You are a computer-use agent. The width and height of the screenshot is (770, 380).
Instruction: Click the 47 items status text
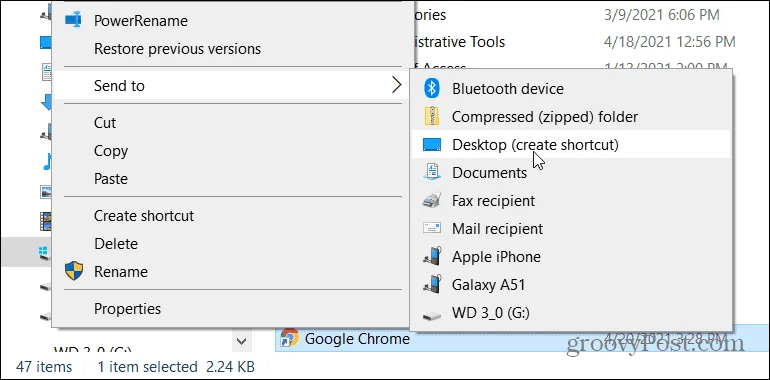tap(44, 367)
